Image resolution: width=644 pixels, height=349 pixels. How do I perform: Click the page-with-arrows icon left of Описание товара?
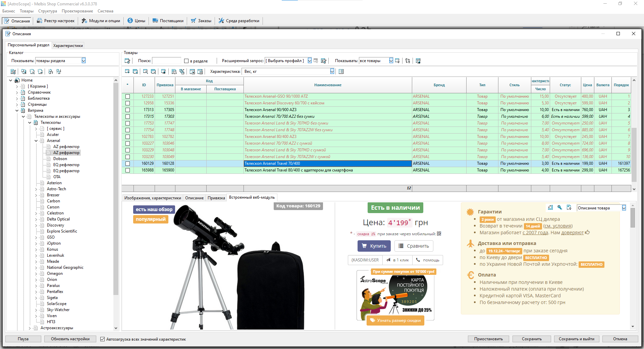569,207
